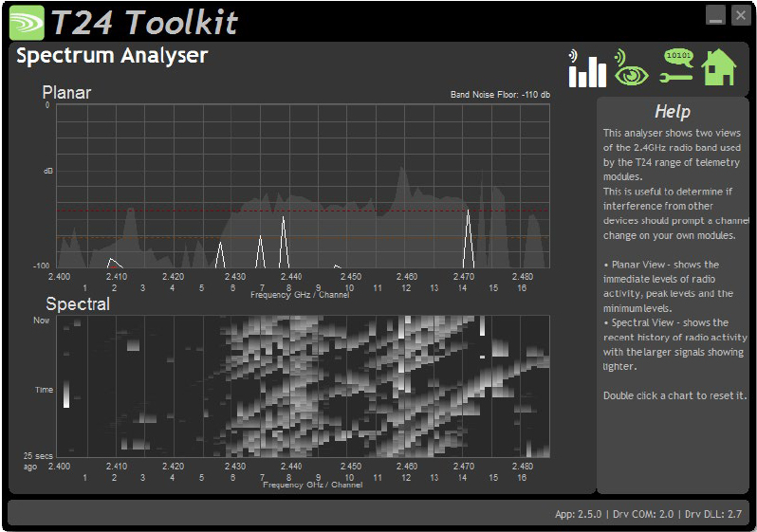This screenshot has height=532, width=757.
Task: Open the wrench and data tools icon
Action: [x=677, y=66]
